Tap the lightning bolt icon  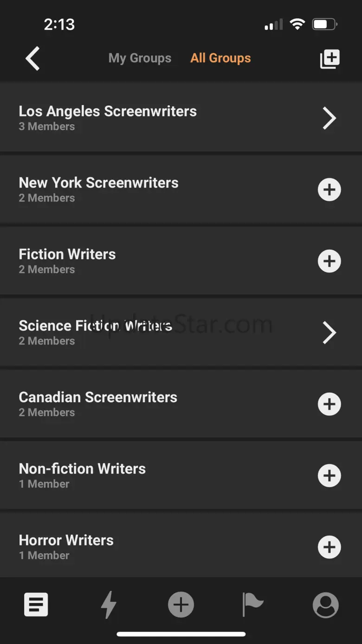[x=109, y=605]
